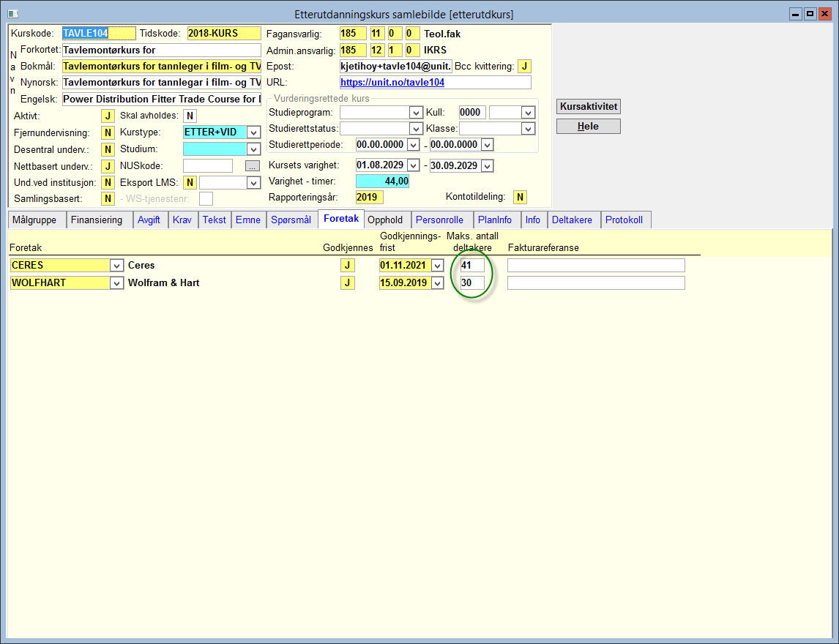Open the Kursets varighet start date picker
Viewport: 839px width, 644px height.
click(413, 166)
